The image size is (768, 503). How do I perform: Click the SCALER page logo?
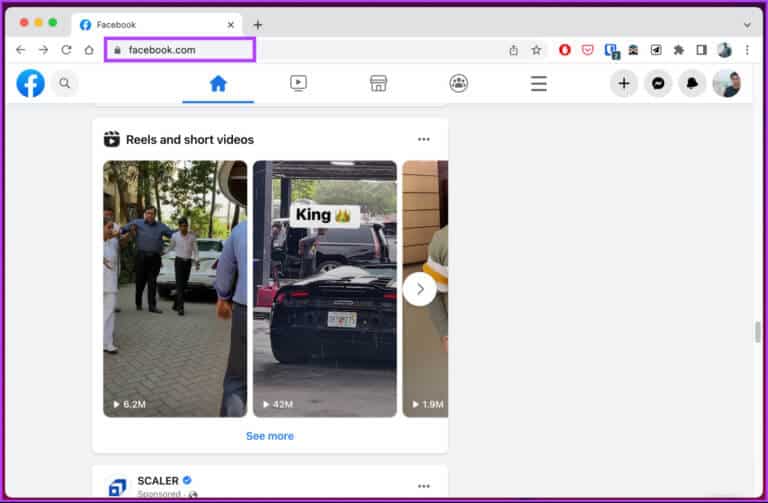click(x=117, y=487)
